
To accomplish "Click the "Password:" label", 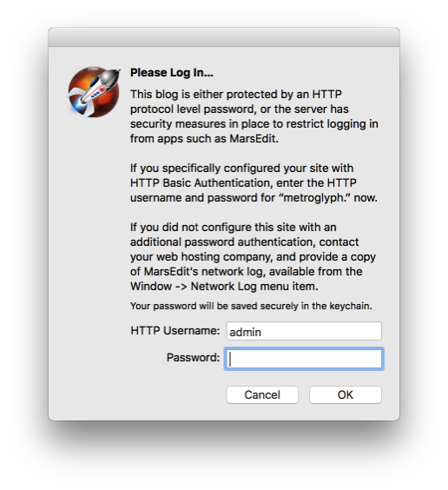I will tap(194, 357).
